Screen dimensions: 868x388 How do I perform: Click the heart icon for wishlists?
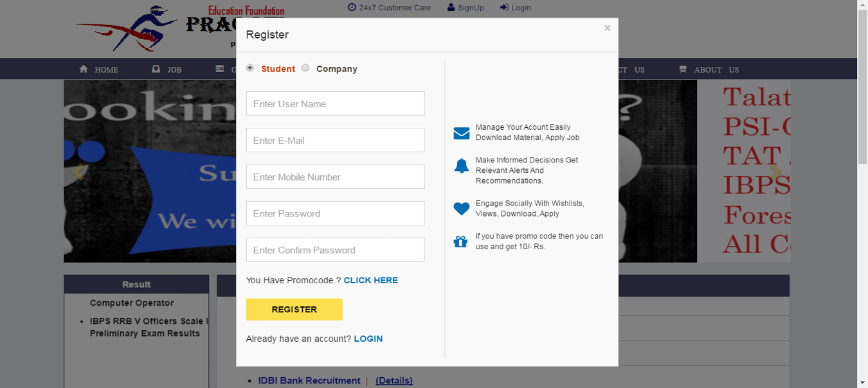pyautogui.click(x=461, y=208)
